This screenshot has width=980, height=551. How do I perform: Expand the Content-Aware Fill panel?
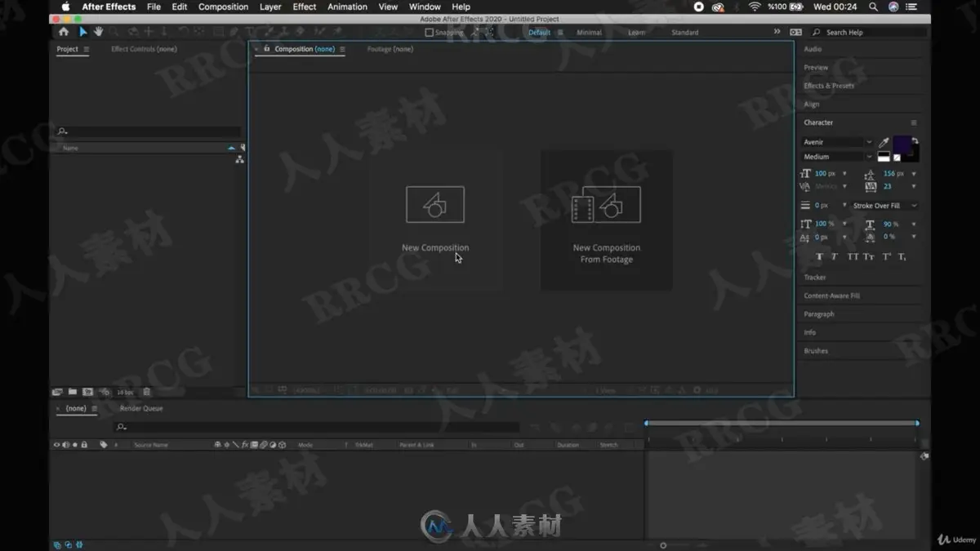[831, 295]
